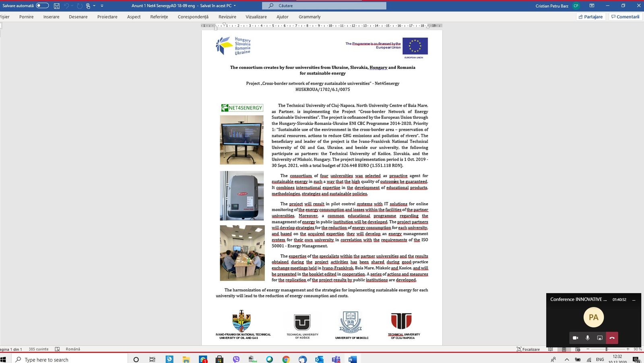
Task: Switch to Print Layout view icon
Action: coord(564,349)
